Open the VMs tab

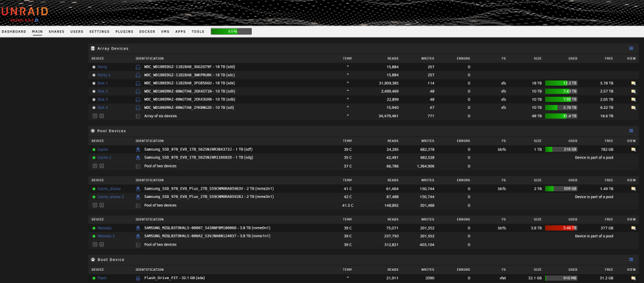(x=165, y=32)
